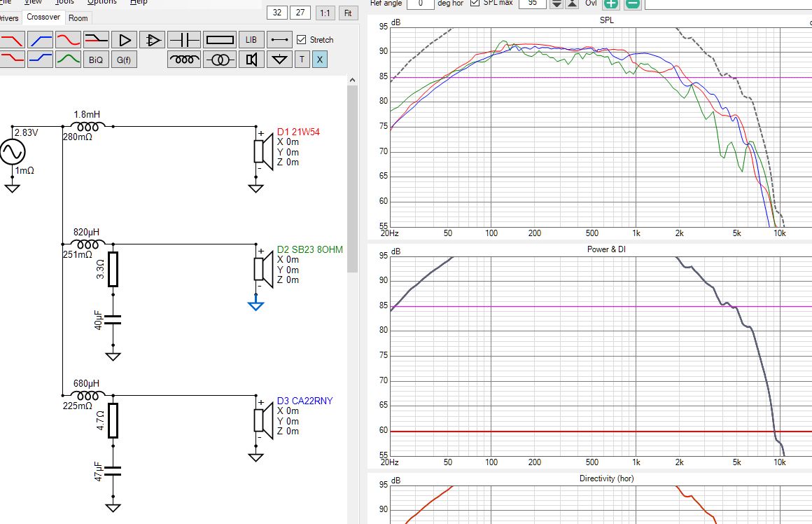Click the field showing 32

coord(277,13)
